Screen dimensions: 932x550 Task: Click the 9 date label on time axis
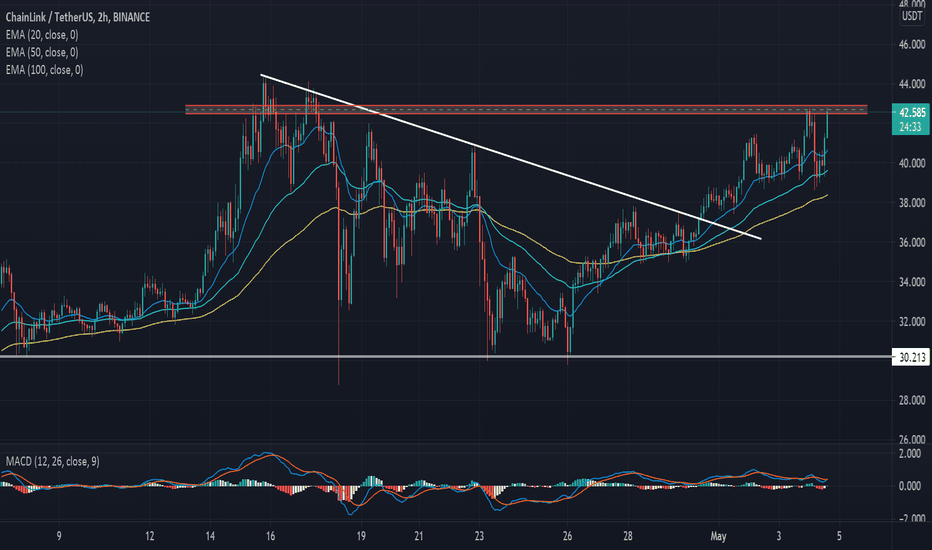pos(59,536)
